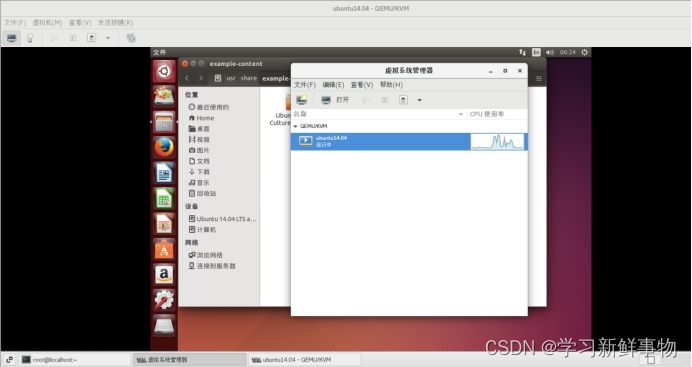Screen dimensions: 692x367
Task: Open the 编辑(E) menu in 虚拟系统管理器
Action: point(333,85)
